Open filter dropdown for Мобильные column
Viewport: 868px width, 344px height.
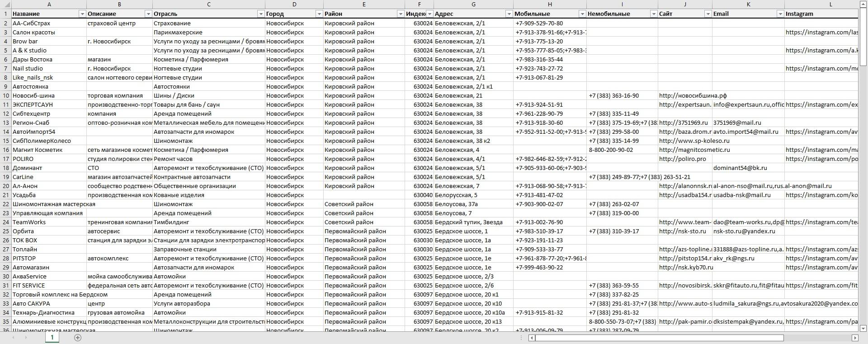(582, 14)
